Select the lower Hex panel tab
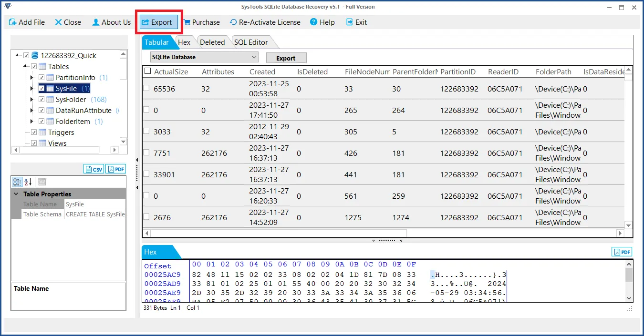Viewport: 644px width, 336px height. (x=157, y=252)
